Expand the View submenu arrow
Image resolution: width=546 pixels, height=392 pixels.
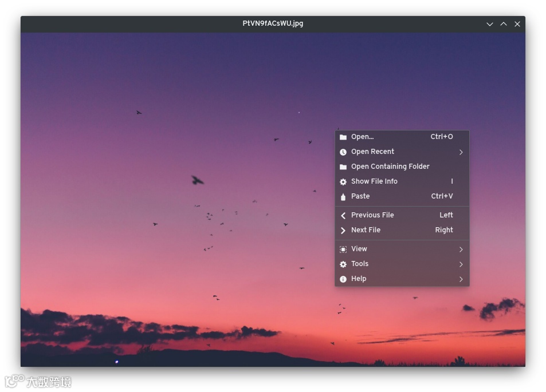(461, 249)
